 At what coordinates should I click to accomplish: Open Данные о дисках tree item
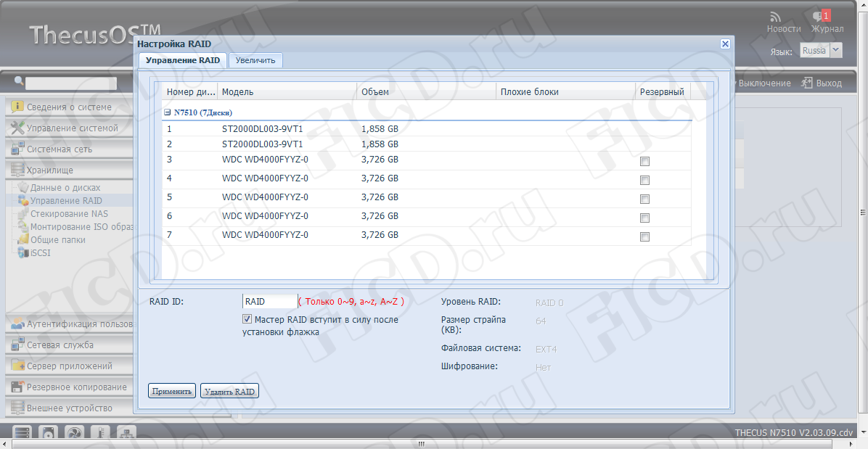coord(65,187)
